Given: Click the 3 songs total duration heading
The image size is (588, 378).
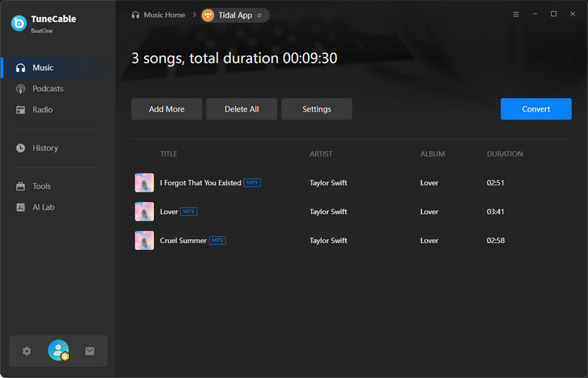Looking at the screenshot, I should 234,58.
